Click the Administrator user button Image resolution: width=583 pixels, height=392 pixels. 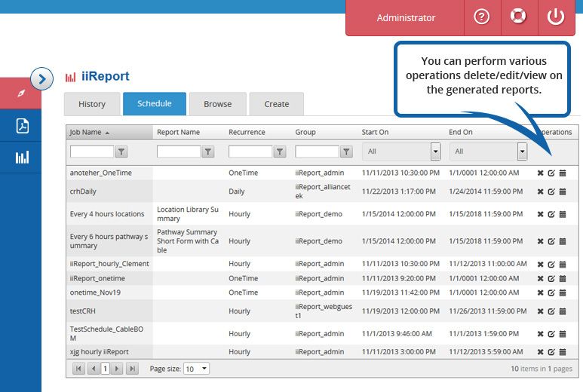coord(405,18)
